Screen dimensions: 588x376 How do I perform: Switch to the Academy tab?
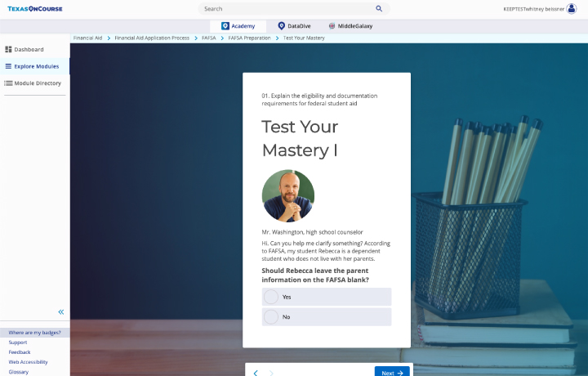pyautogui.click(x=238, y=26)
